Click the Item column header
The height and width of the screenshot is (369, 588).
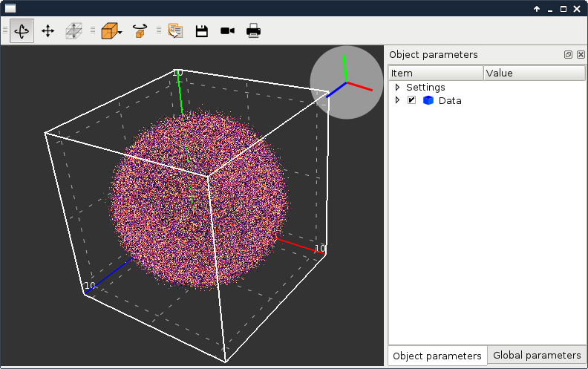tap(435, 73)
